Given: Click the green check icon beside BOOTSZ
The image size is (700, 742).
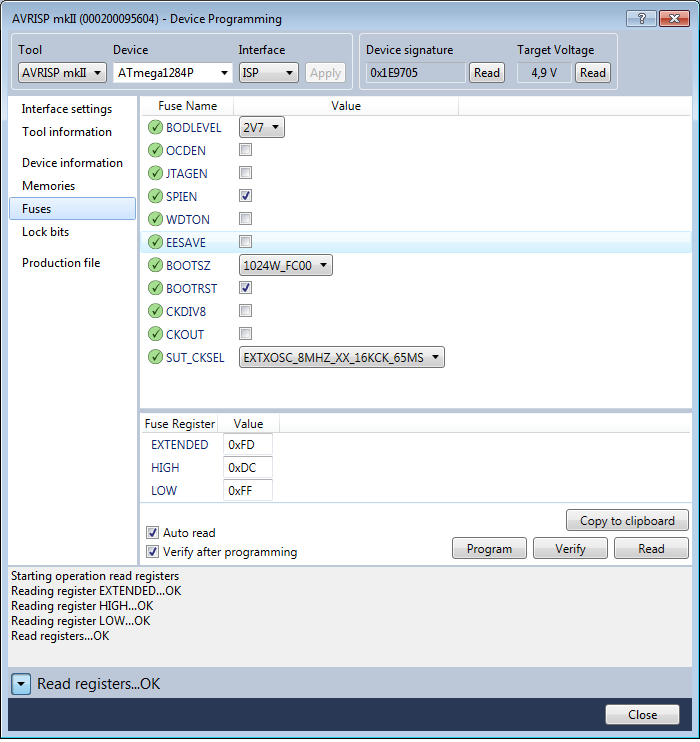Looking at the screenshot, I should click(x=155, y=265).
